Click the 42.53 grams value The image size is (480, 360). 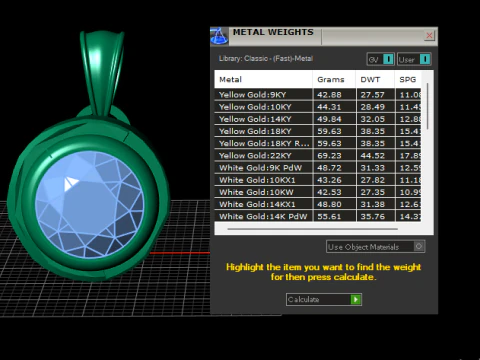329,192
